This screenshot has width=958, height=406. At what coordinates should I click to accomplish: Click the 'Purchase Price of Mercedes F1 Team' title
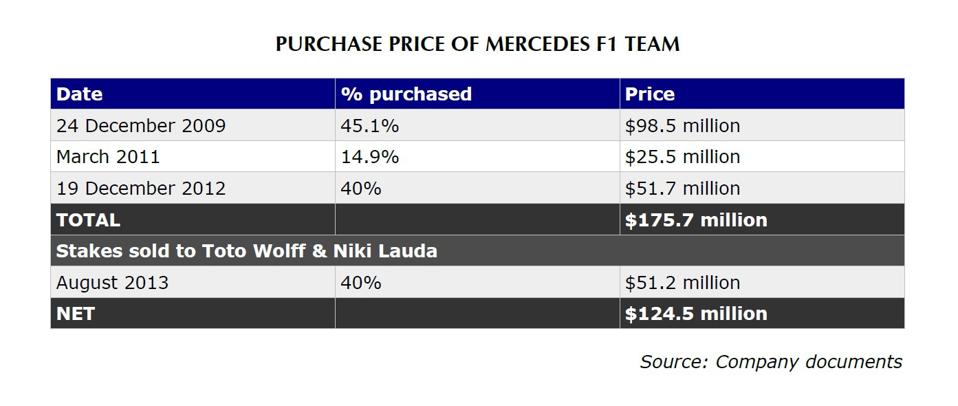[478, 44]
